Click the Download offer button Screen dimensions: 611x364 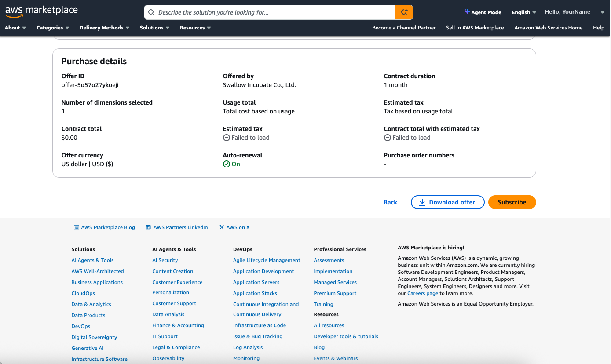coord(447,202)
